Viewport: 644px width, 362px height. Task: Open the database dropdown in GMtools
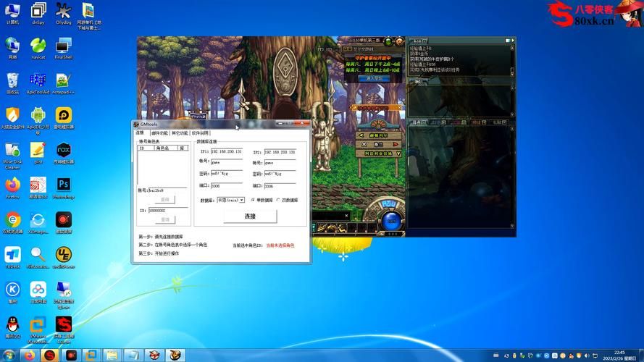(x=242, y=200)
